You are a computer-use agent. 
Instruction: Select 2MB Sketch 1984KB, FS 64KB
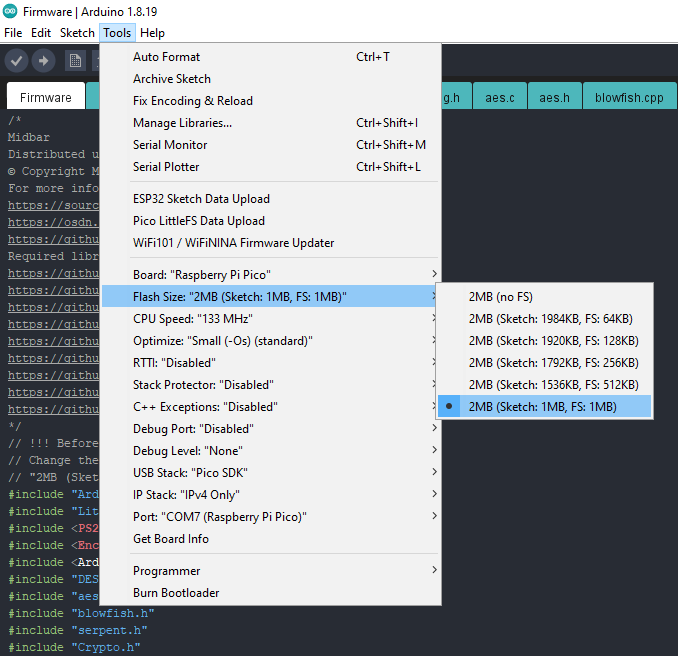pos(544,319)
